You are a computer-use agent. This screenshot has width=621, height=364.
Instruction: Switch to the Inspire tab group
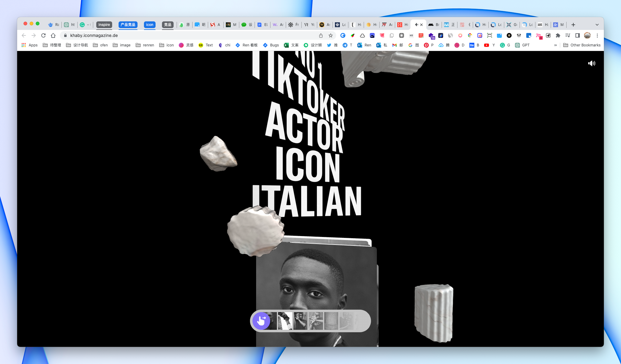click(x=104, y=25)
